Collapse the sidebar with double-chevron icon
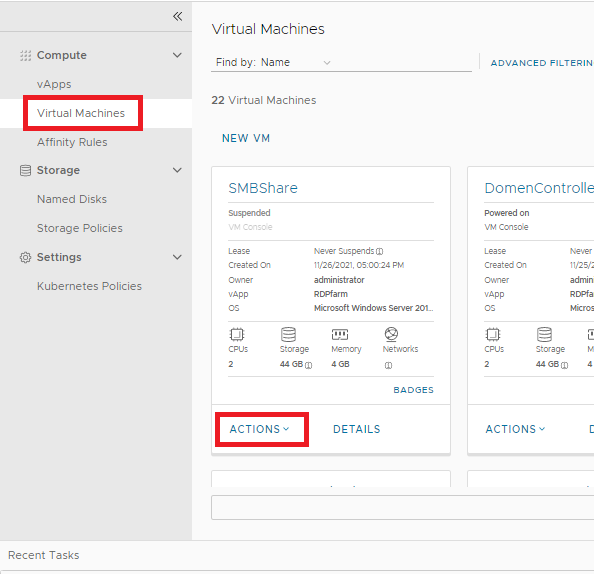The height and width of the screenshot is (574, 594). pos(177,16)
